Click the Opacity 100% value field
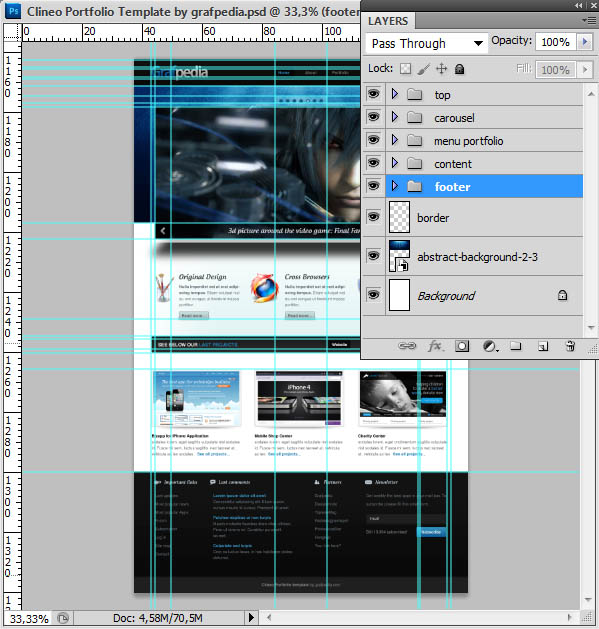599x629 pixels. [556, 42]
